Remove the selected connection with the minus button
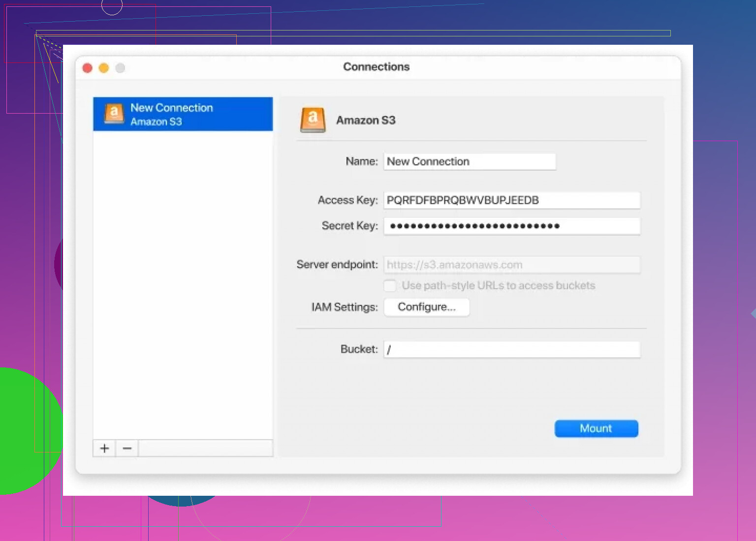This screenshot has width=756, height=541. point(127,448)
